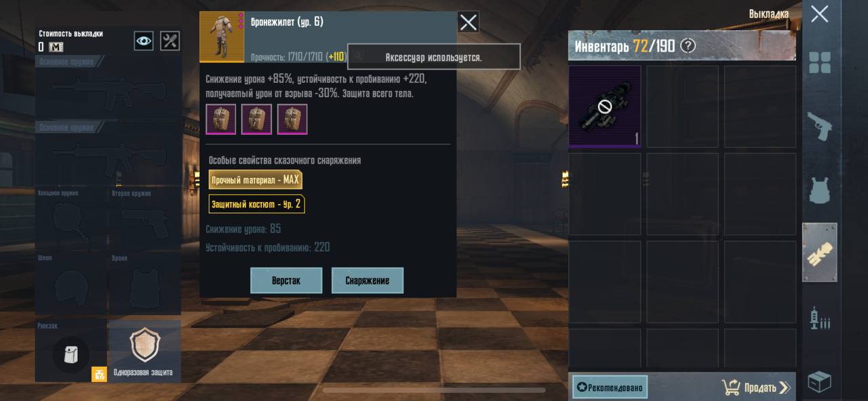Image resolution: width=868 pixels, height=401 pixels.
Task: Click the Снаряжение equip button
Action: (x=368, y=280)
